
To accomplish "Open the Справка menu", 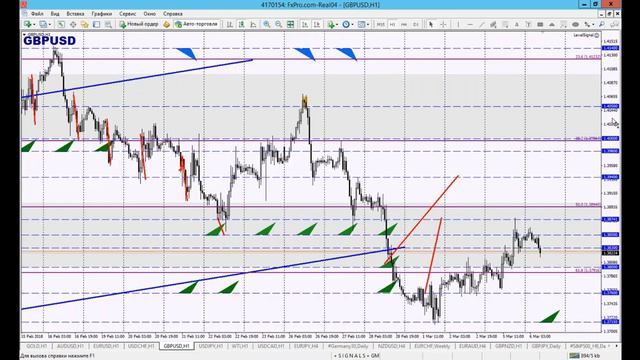I will point(173,14).
